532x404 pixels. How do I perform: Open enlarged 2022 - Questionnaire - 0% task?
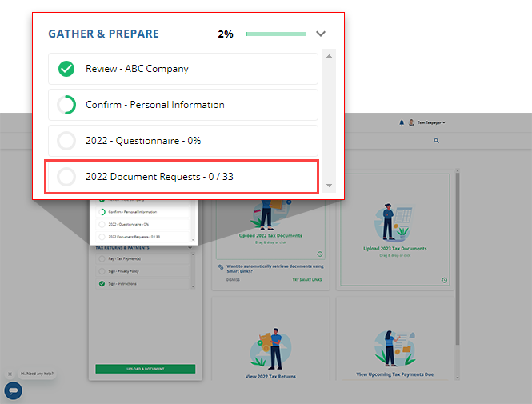click(183, 141)
